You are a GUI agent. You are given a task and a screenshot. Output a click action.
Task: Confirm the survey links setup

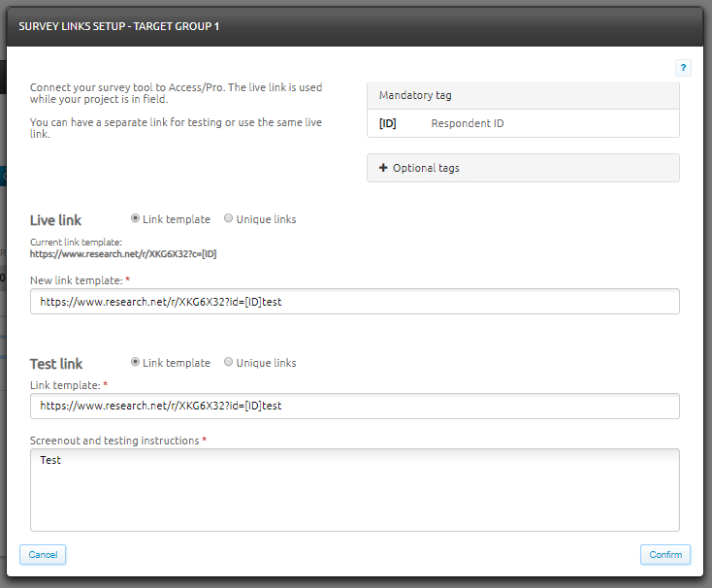pos(664,555)
